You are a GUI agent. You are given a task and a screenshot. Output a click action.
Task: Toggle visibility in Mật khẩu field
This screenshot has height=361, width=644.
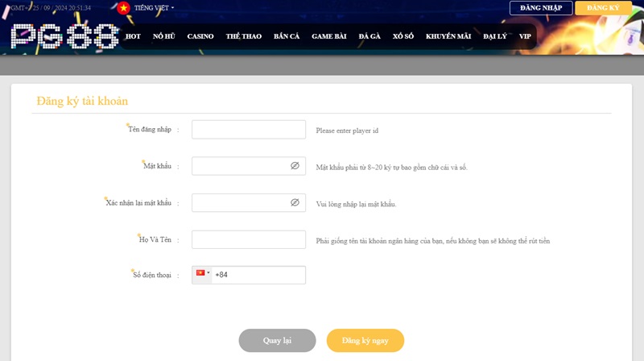click(295, 166)
